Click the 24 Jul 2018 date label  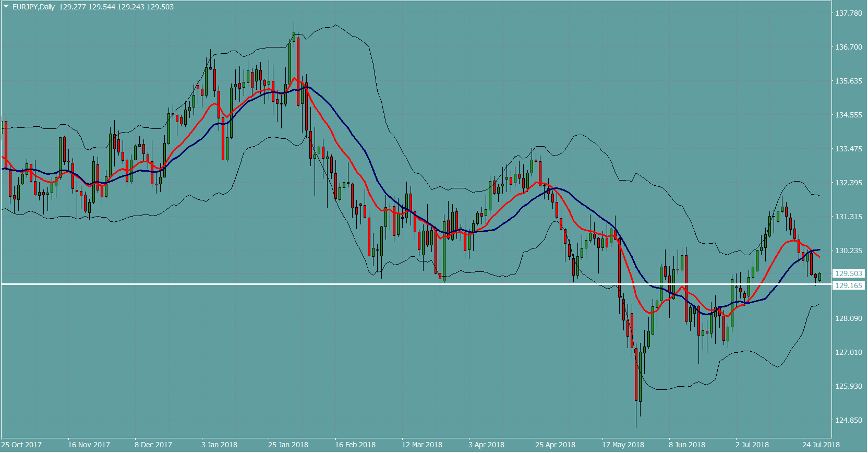point(821,445)
